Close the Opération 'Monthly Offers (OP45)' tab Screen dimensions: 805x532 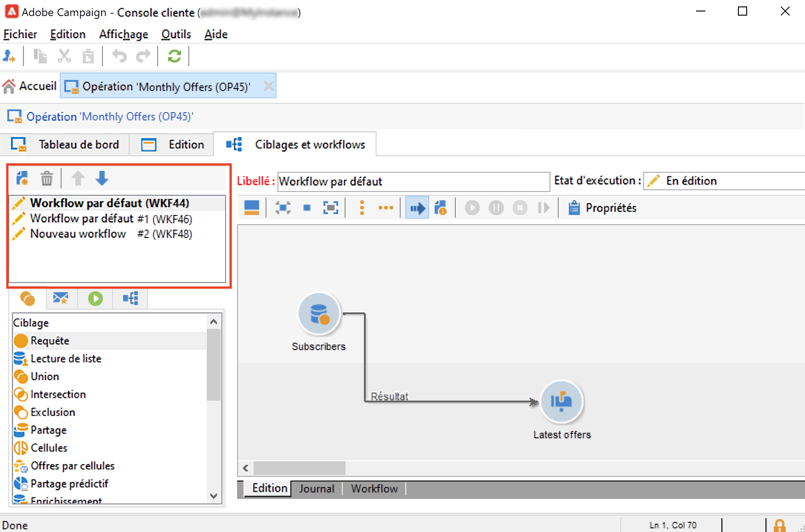point(268,86)
